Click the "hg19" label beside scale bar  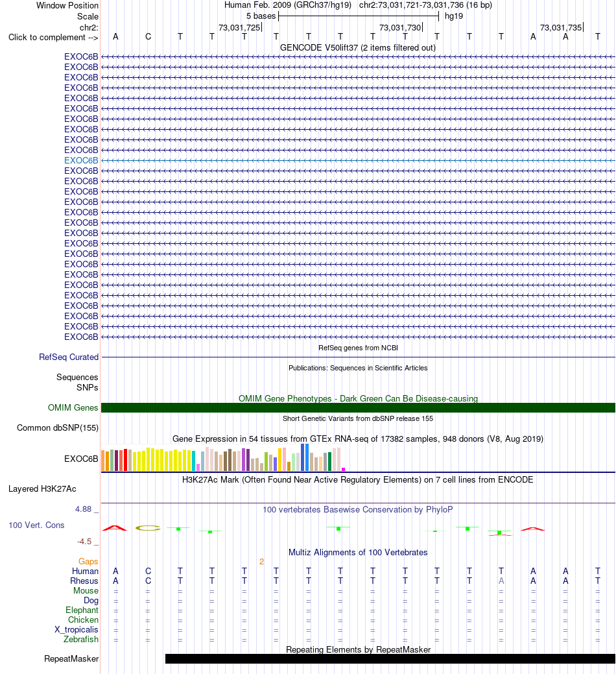(454, 16)
